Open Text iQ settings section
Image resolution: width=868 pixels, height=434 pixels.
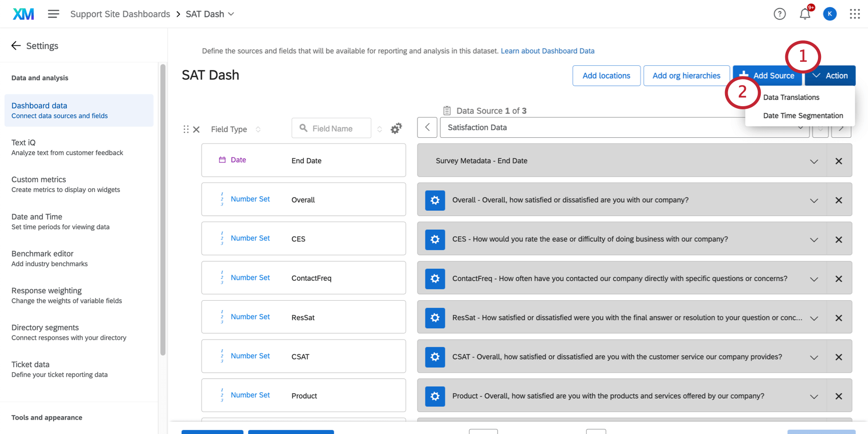[x=67, y=147]
